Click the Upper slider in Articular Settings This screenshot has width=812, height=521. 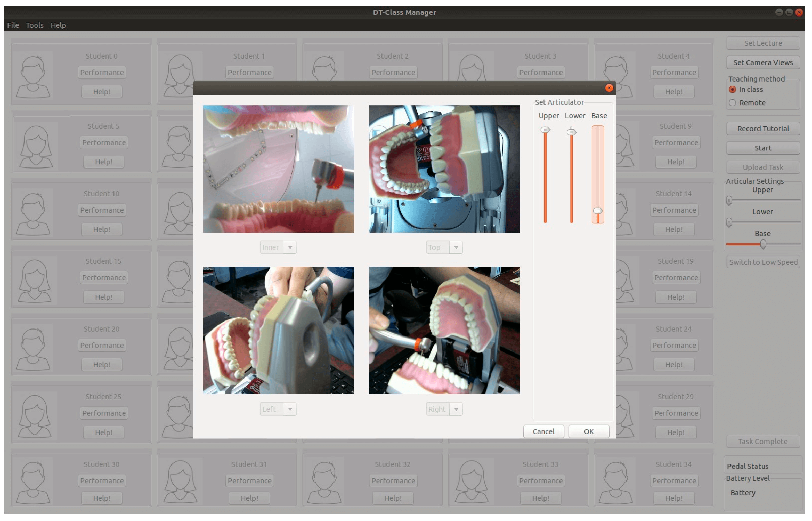(763, 201)
